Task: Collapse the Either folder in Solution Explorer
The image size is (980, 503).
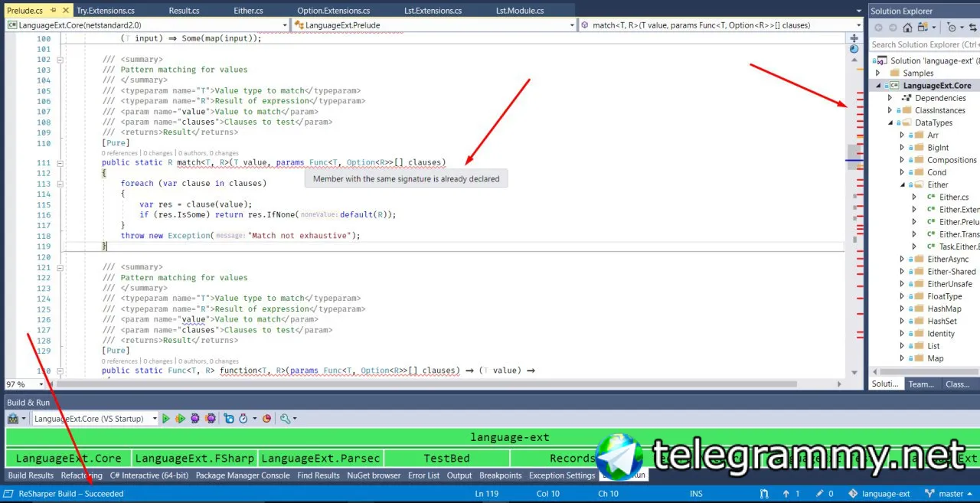Action: coord(903,185)
